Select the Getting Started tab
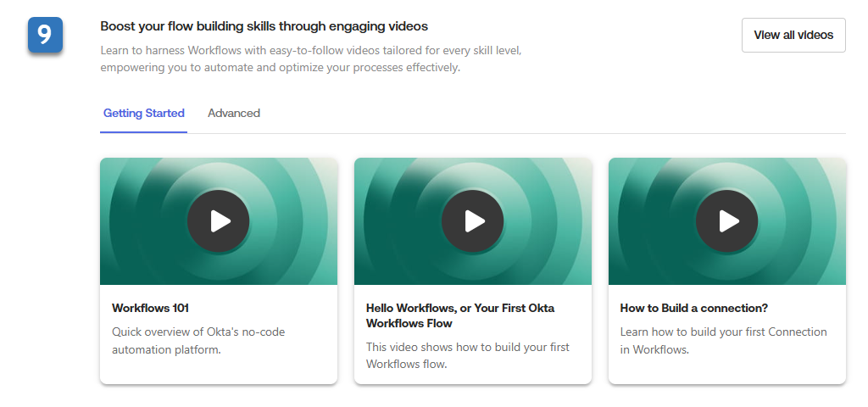The width and height of the screenshot is (868, 407). point(144,113)
